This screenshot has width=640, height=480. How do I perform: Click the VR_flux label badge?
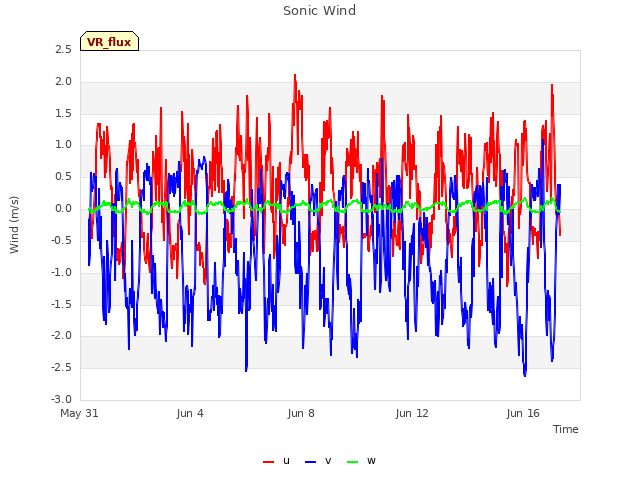point(109,41)
